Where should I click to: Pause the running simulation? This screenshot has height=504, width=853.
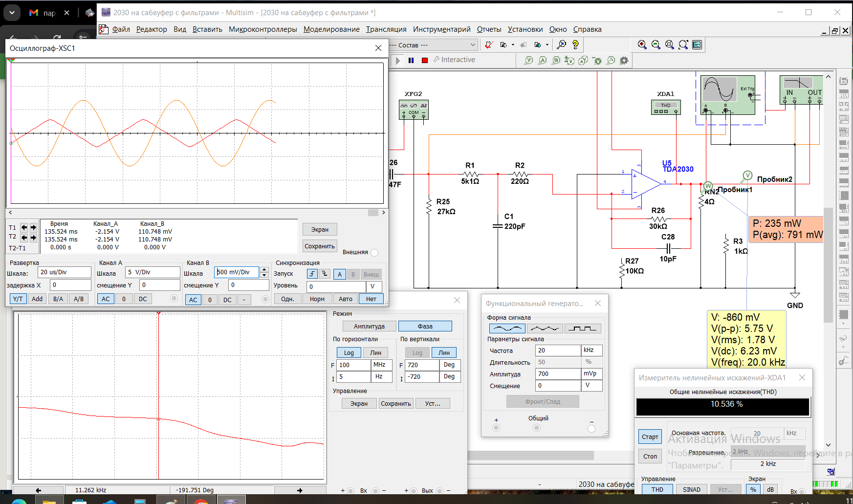click(x=411, y=60)
